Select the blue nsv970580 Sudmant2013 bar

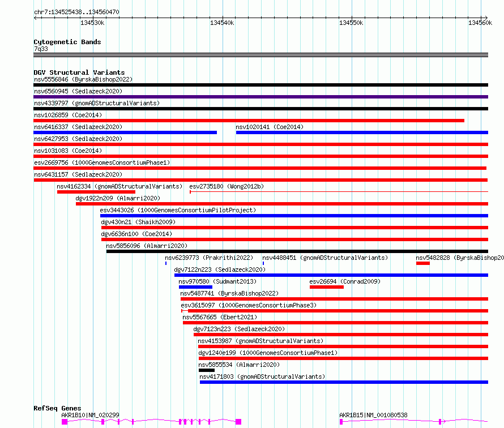click(x=195, y=287)
